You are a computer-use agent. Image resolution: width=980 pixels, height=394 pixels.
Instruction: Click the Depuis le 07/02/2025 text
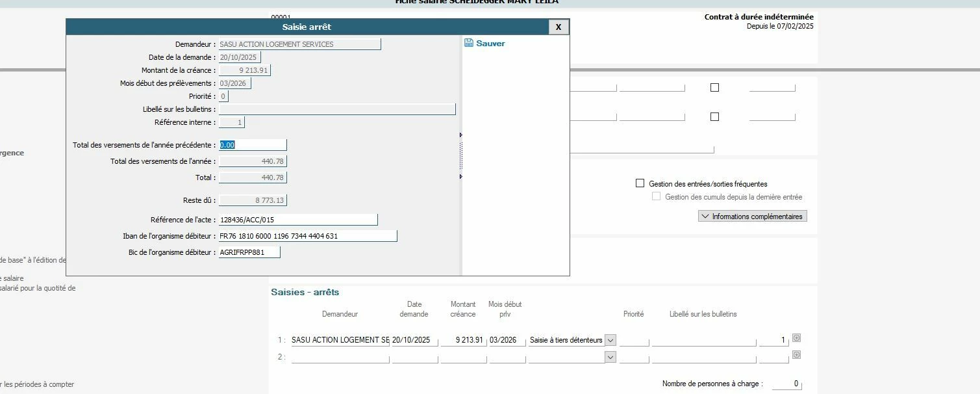[780, 27]
